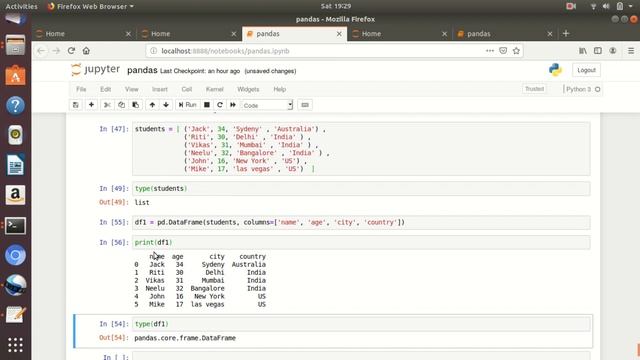Open Help from the dock

pos(16,105)
